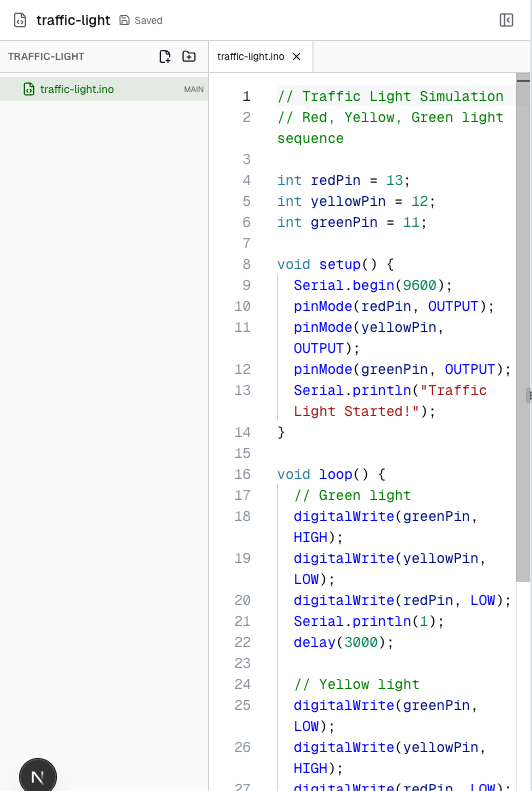Click line number 8 in the gutter
Screen dimensions: 532x791
click(246, 264)
